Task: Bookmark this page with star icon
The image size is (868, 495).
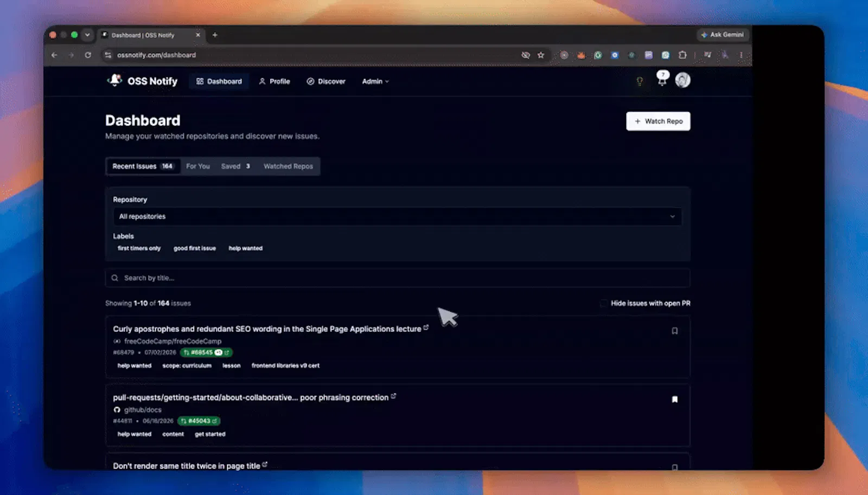Action: point(541,55)
